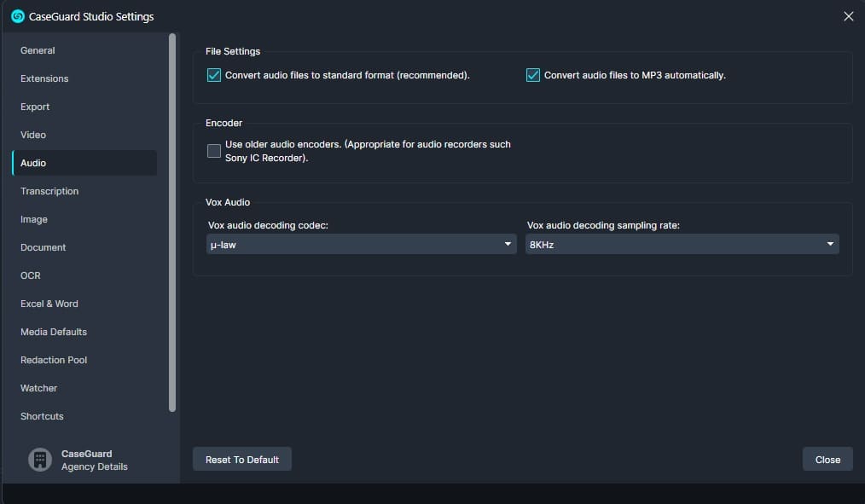Click the Reset To Default button
The height and width of the screenshot is (504, 865).
tap(242, 460)
